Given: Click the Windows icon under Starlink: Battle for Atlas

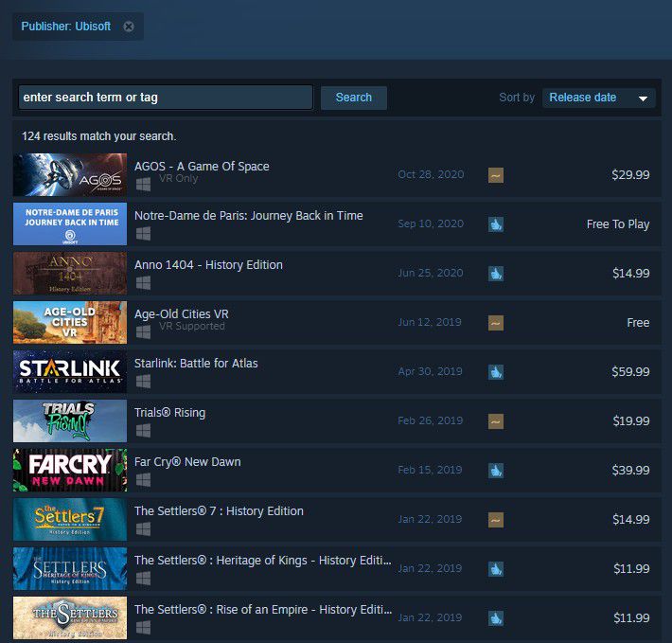Looking at the screenshot, I should pyautogui.click(x=143, y=381).
